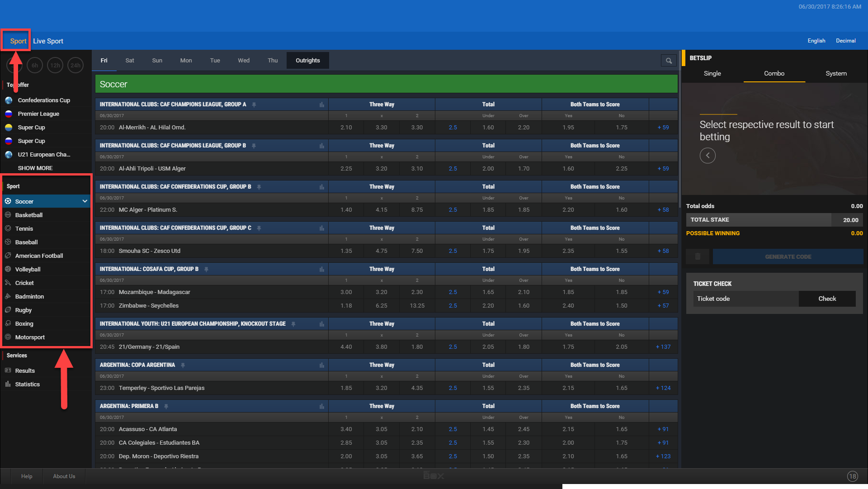Viewport: 868px width, 489px height.
Task: Toggle the 24h time filter
Action: (75, 65)
